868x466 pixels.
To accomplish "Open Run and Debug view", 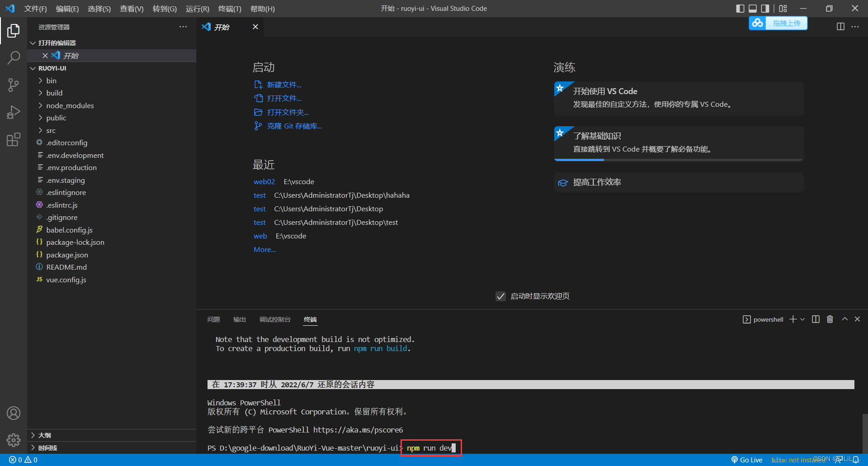I will coord(14,112).
